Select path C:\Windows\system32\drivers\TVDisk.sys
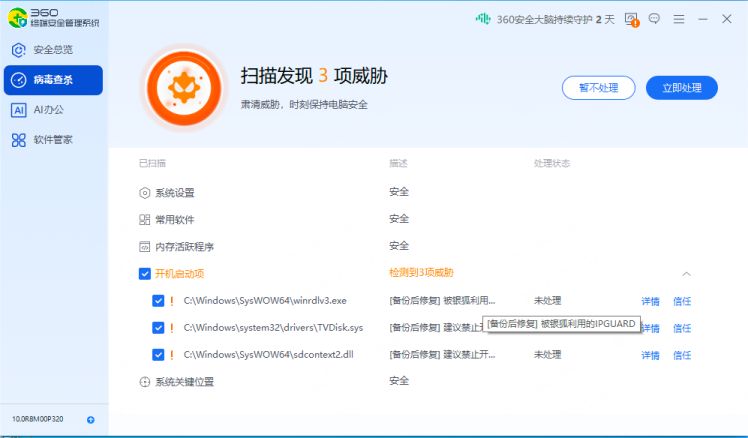Image resolution: width=748 pixels, height=438 pixels. tap(273, 328)
